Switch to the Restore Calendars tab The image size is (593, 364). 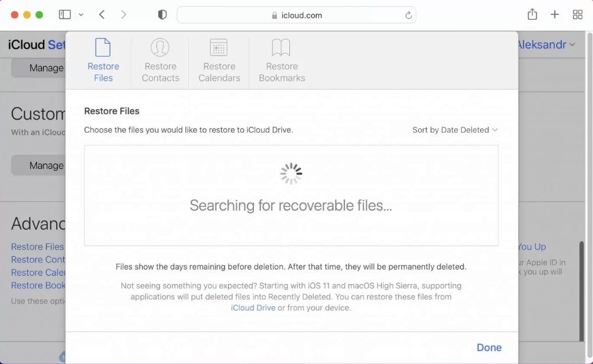point(219,60)
